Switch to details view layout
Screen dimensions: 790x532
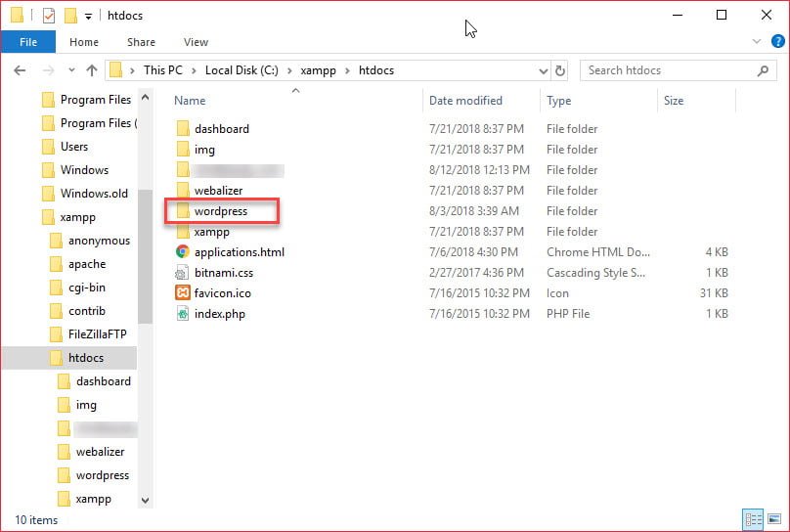point(753,519)
